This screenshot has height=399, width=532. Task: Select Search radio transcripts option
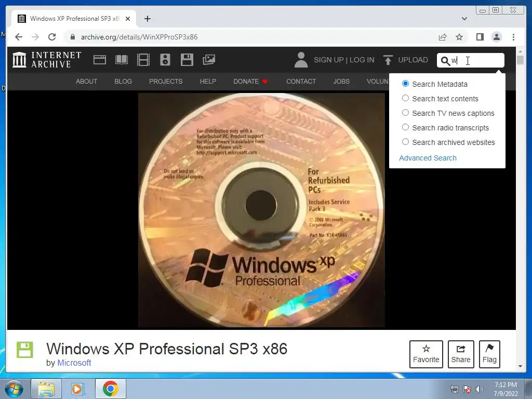click(x=405, y=127)
